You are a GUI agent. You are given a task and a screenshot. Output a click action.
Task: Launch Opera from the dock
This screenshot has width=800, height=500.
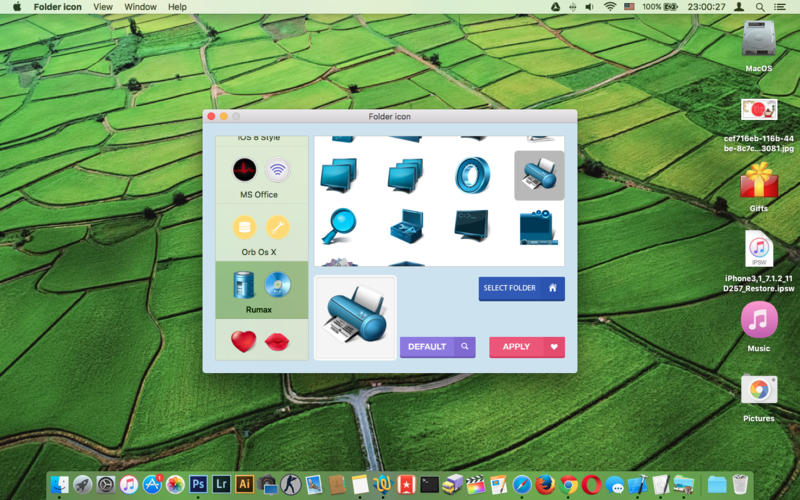(591, 484)
